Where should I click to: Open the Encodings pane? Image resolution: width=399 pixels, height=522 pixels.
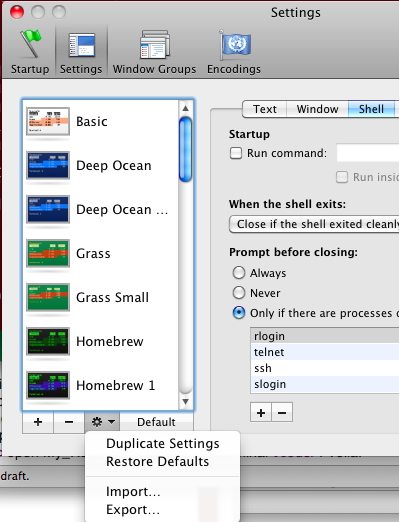click(234, 52)
